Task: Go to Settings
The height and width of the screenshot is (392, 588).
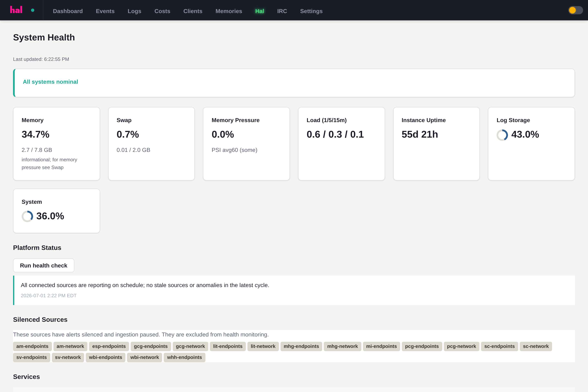Action: pos(311,11)
